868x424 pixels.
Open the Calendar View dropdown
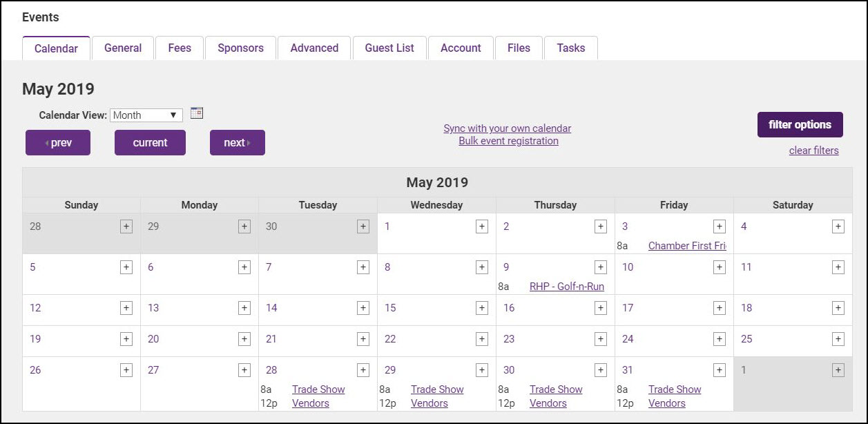tap(146, 115)
